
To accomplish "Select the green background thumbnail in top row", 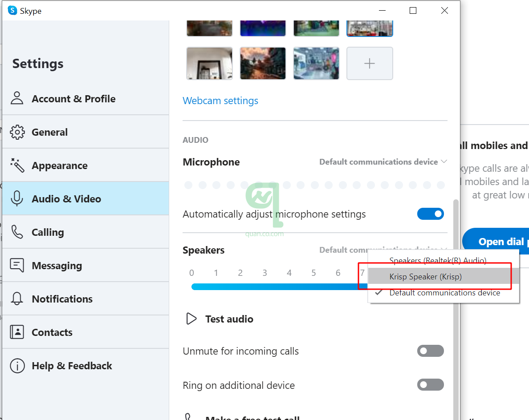I will point(316,28).
